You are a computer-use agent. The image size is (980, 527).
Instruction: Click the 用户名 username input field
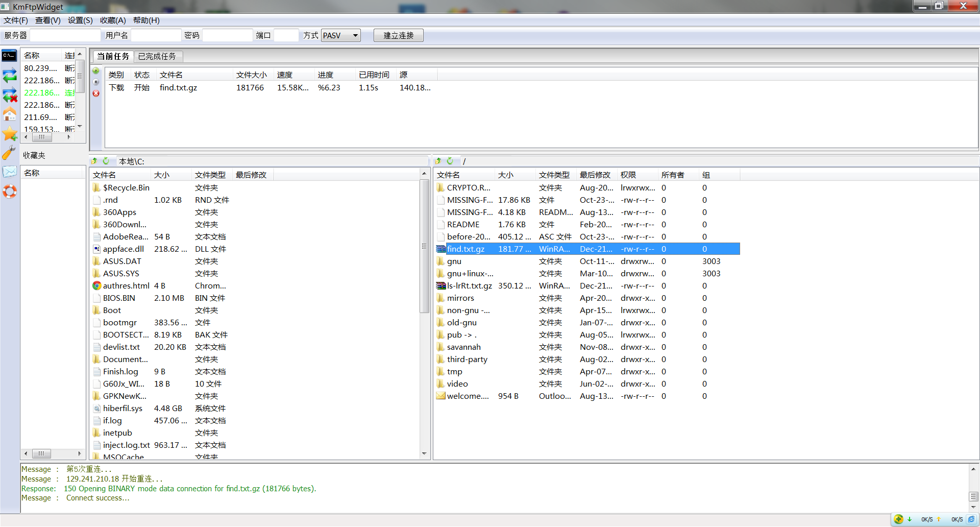coord(156,36)
